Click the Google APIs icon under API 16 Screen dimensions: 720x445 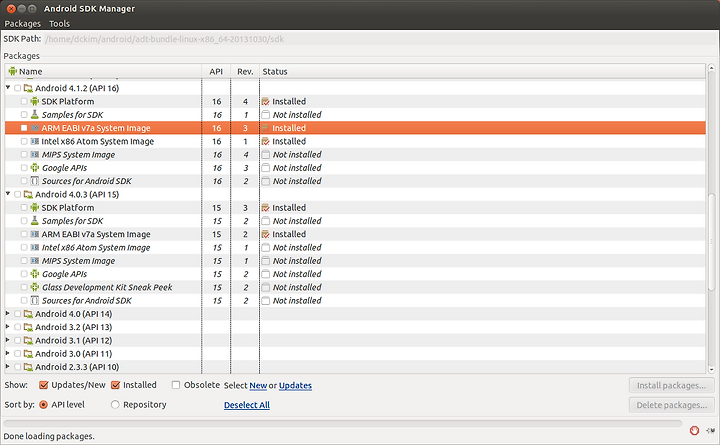(x=34, y=168)
